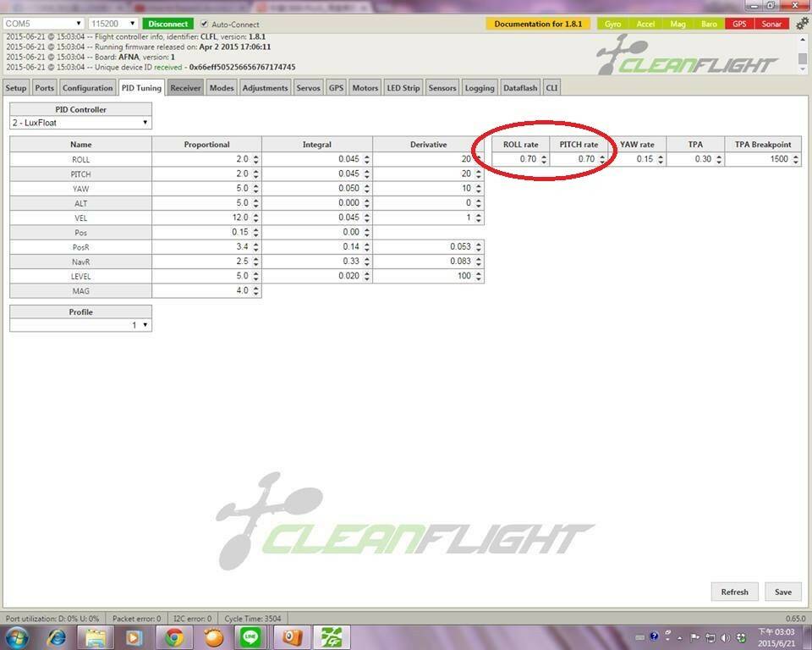Save the PID tuning settings
Viewport: 812px width, 650px height.
(x=783, y=592)
